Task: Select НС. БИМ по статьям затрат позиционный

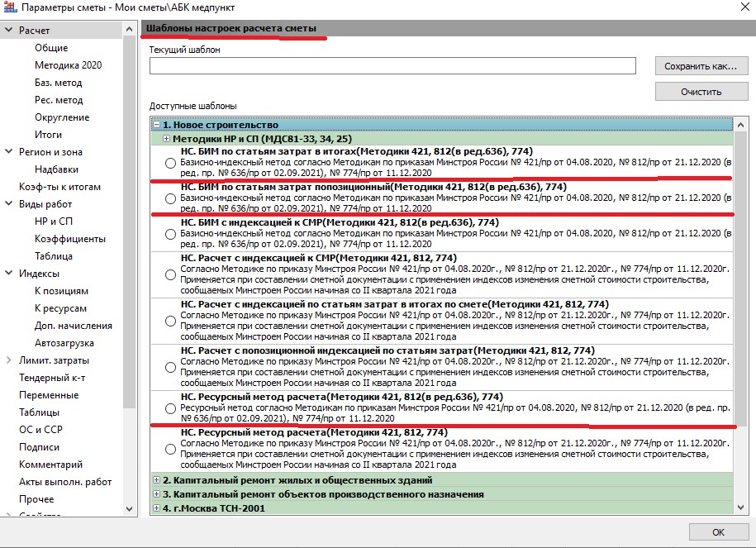Action: point(170,198)
